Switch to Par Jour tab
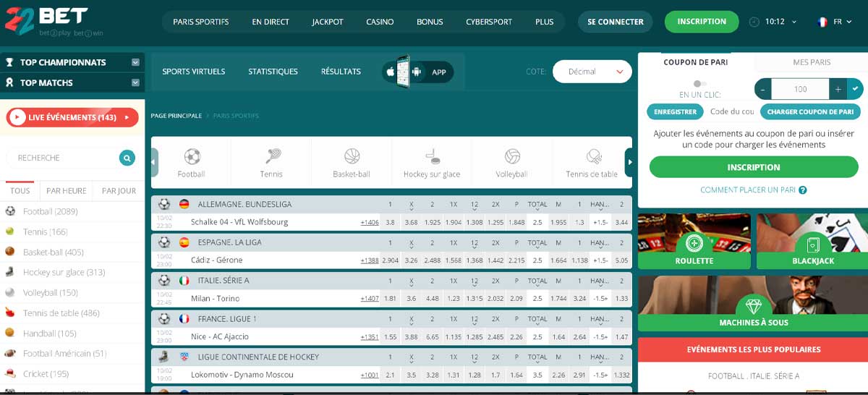 click(x=119, y=191)
